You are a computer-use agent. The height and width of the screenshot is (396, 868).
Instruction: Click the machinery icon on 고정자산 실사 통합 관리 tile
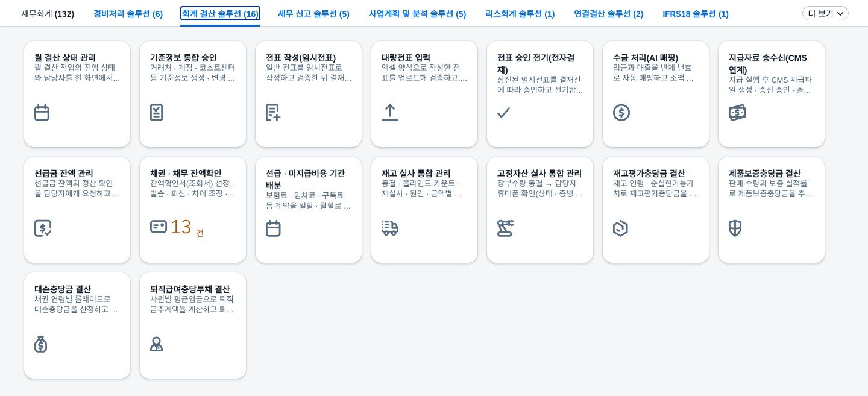point(506,228)
